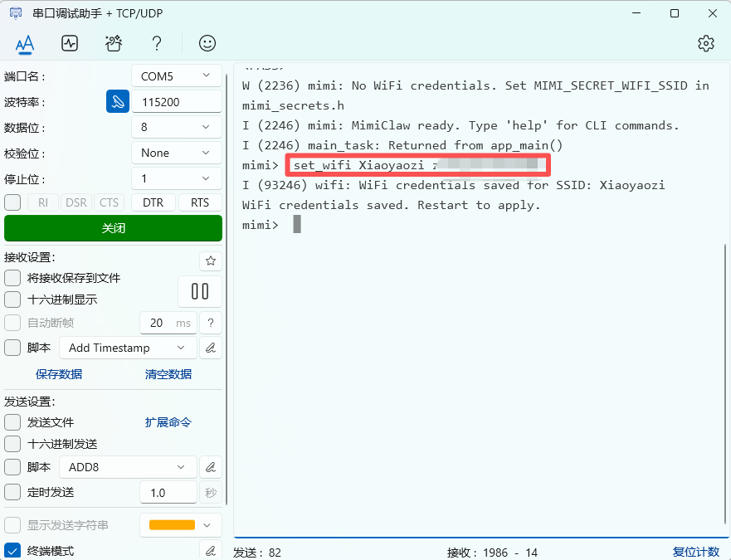This screenshot has height=560, width=731.
Task: Edit terminal mode settings pencil icon
Action: [211, 551]
